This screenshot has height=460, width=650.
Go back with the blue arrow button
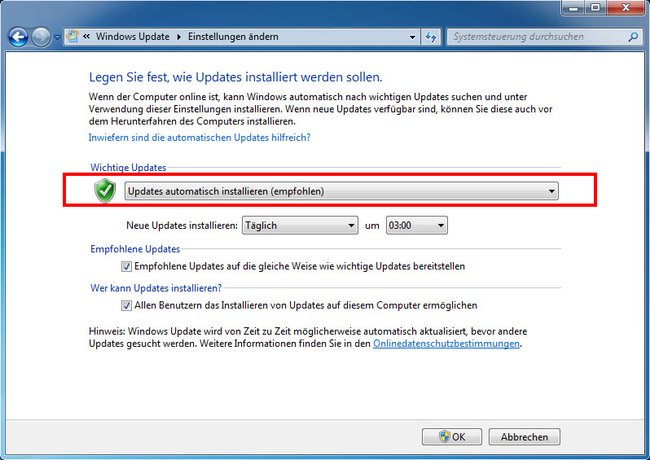tap(18, 37)
